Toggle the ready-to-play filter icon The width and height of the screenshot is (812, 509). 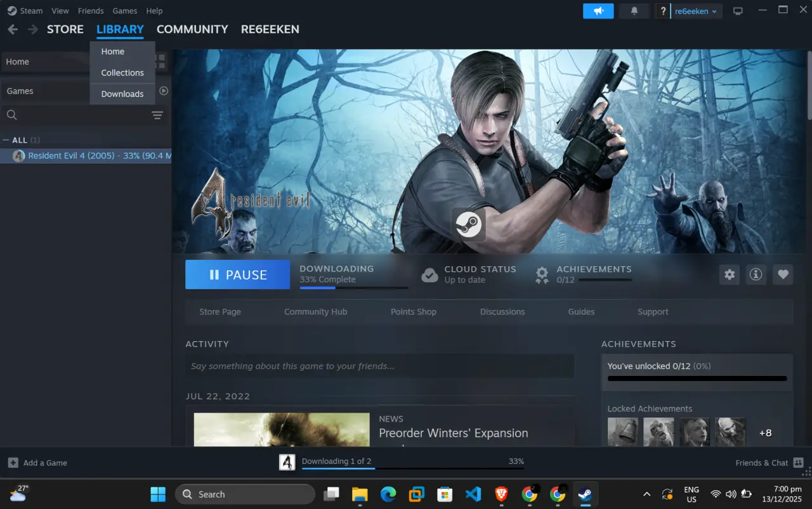pyautogui.click(x=164, y=91)
